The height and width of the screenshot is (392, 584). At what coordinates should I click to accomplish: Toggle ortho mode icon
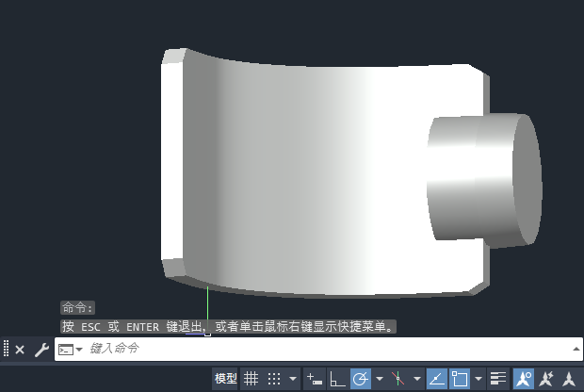338,379
